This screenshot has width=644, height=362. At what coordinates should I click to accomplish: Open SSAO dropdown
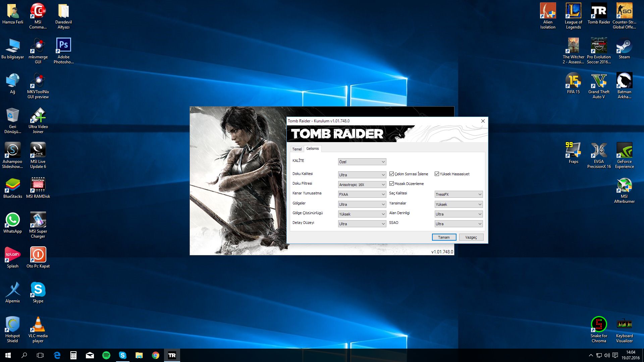[459, 224]
